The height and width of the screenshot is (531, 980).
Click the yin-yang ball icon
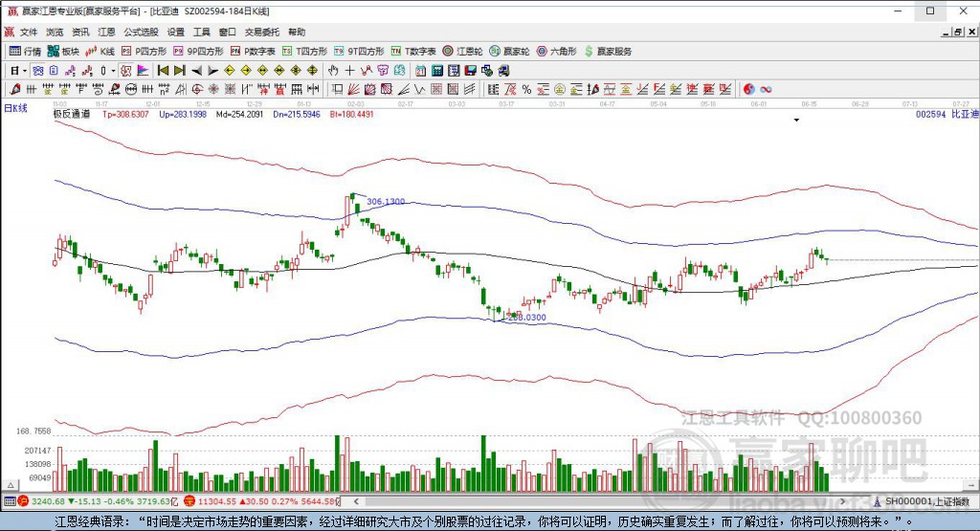[x=748, y=89]
